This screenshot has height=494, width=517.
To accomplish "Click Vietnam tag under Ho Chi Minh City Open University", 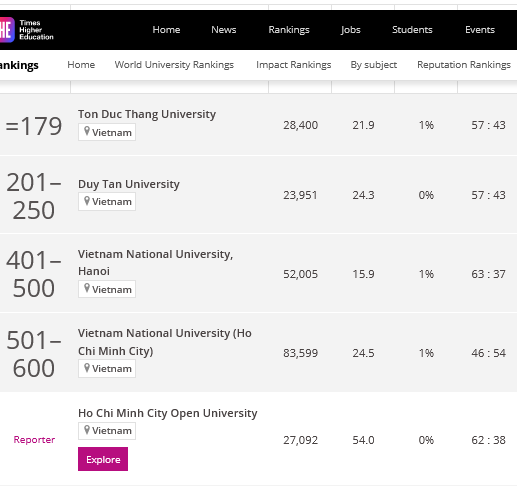I will pos(107,431).
